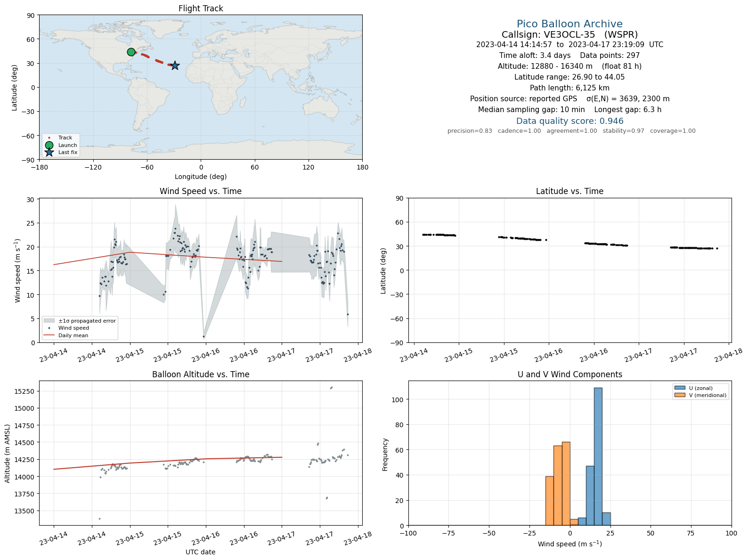Select the "Latitude vs. Time" chart title
This screenshot has width=748, height=560.
(569, 191)
